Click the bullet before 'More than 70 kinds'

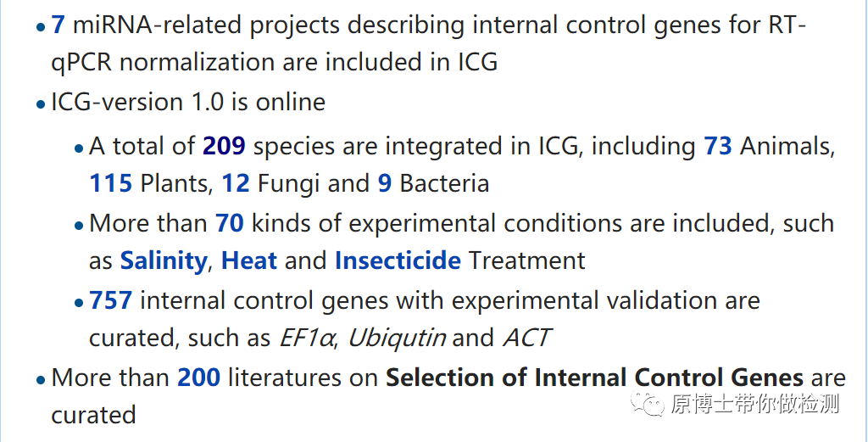click(79, 226)
